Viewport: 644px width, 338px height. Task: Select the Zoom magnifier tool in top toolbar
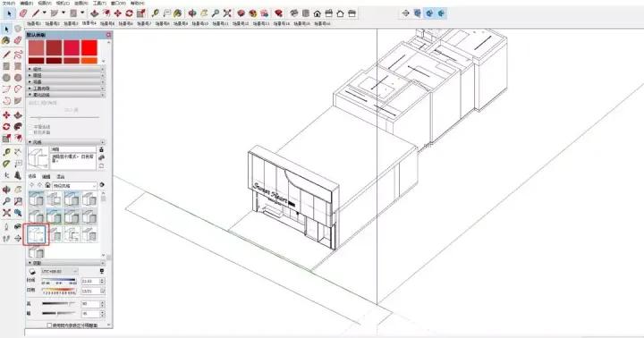[x=216, y=13]
